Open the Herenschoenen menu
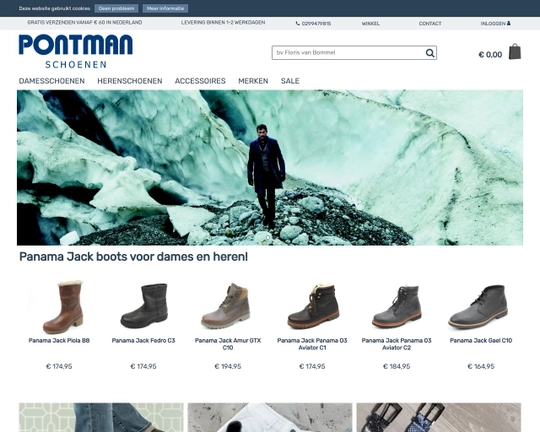Viewport: 540px width, 432px height. [x=129, y=81]
